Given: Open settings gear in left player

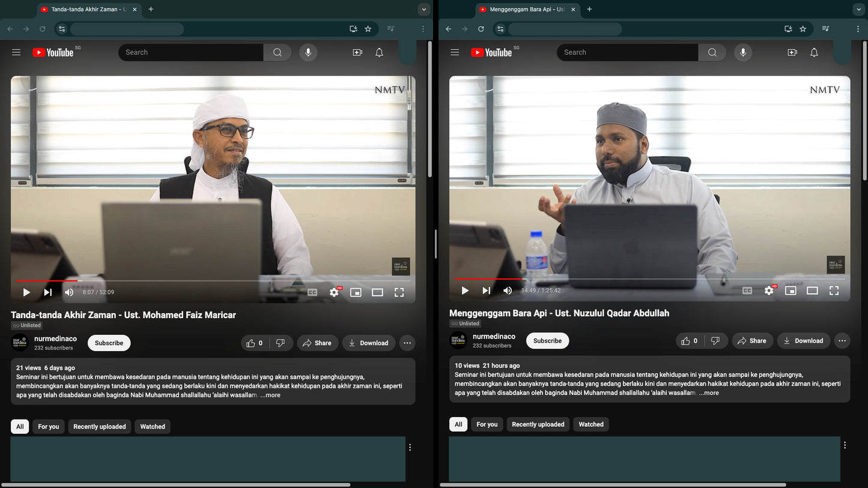Looking at the screenshot, I should [334, 292].
